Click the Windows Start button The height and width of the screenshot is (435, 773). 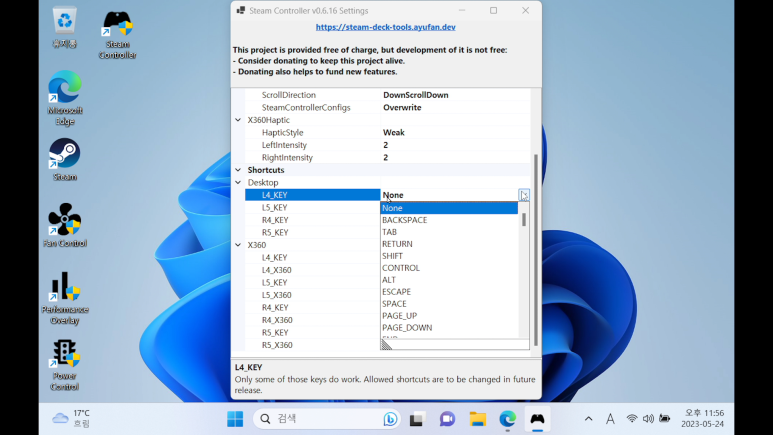(x=235, y=419)
